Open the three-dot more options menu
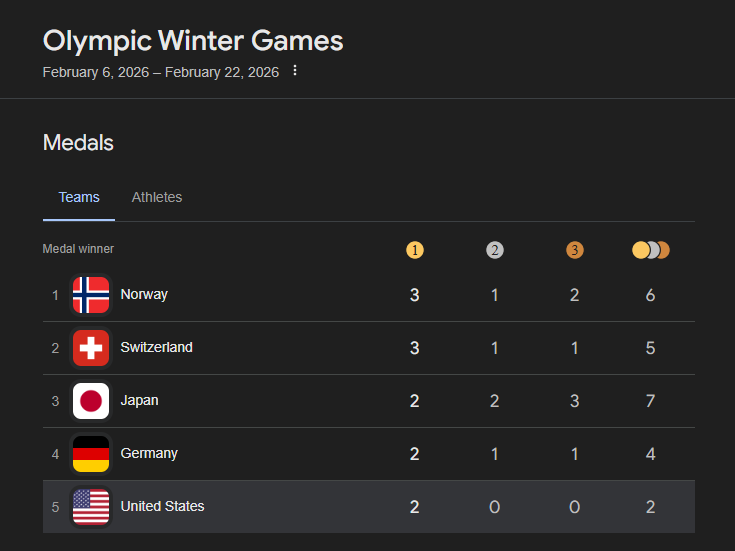 [x=295, y=71]
